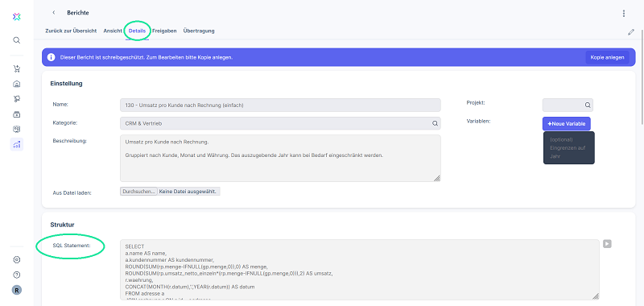Screen dimensions: 644x306
Task: Click the Name input field
Action: (280, 105)
